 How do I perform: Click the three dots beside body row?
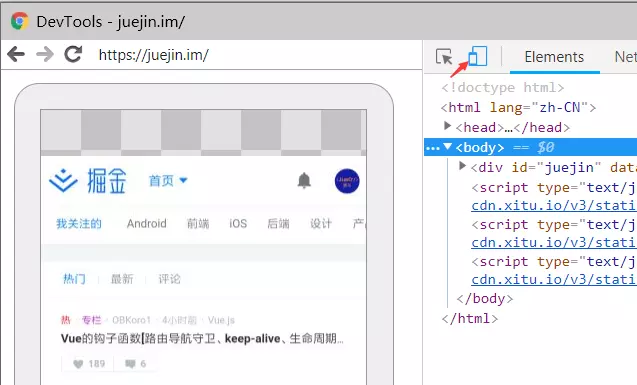coord(433,149)
